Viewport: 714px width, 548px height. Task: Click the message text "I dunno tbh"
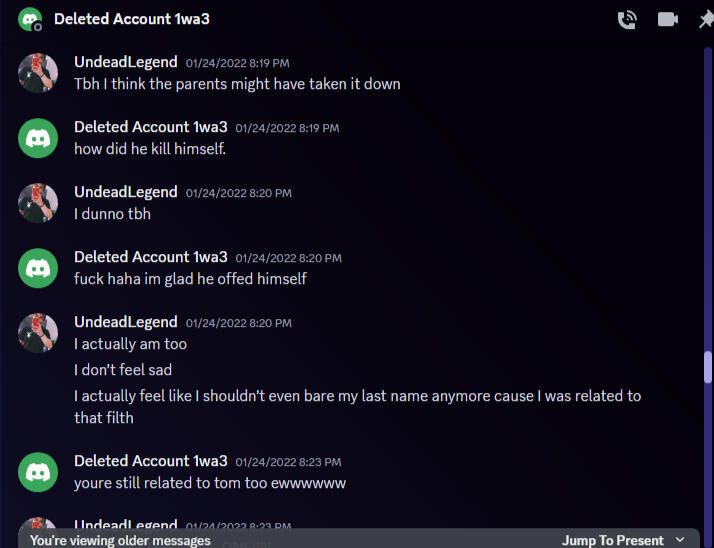112,214
